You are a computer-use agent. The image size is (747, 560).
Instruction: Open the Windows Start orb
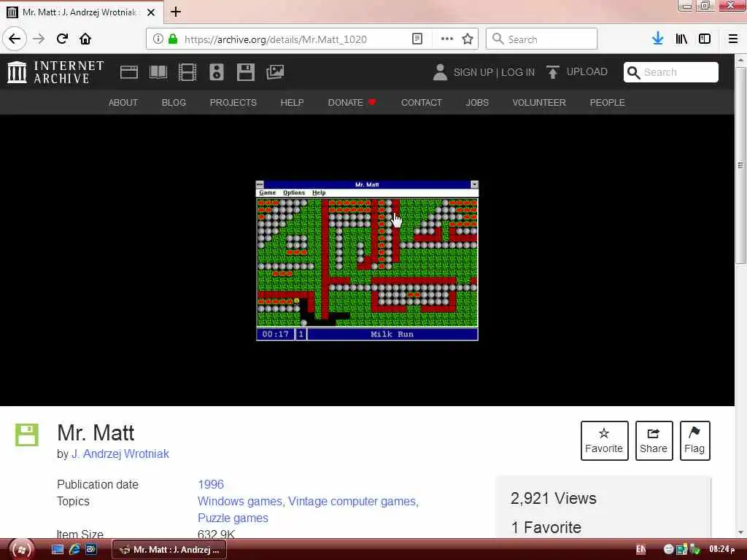coord(21,550)
